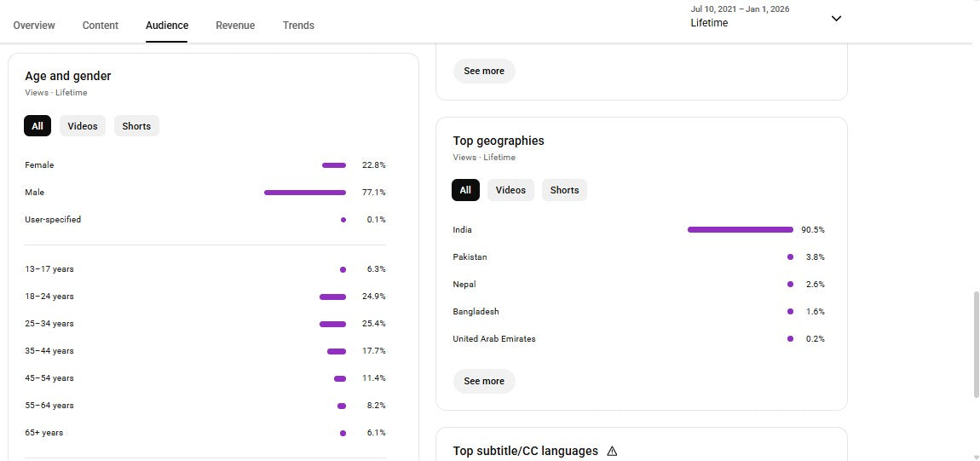Open the Content tab
This screenshot has height=461, width=980.
click(101, 26)
